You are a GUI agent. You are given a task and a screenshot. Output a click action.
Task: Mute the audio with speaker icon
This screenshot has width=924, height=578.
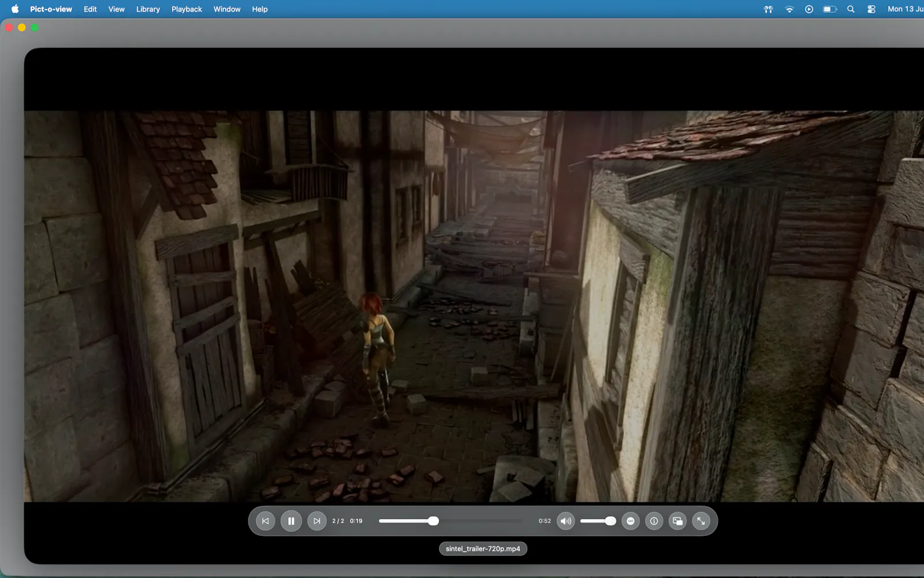tap(566, 521)
